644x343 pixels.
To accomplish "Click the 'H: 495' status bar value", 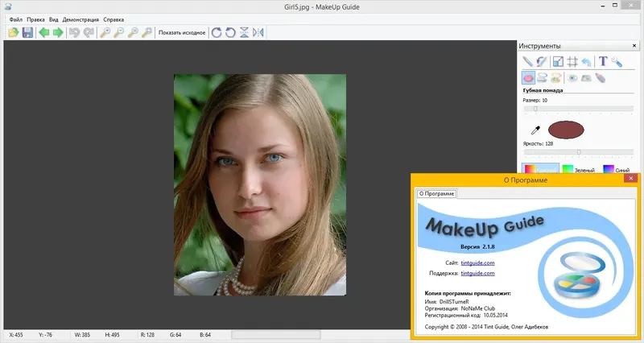I will click(112, 335).
